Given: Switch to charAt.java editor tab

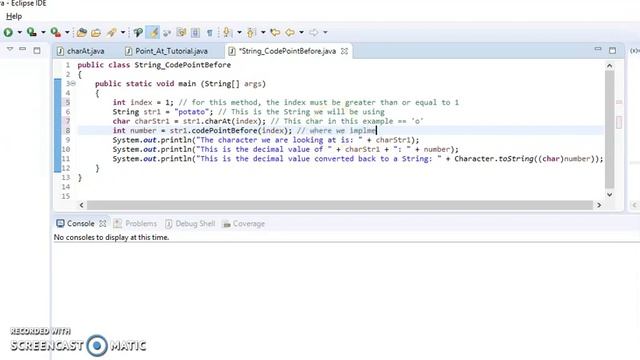Looking at the screenshot, I should tap(81, 51).
